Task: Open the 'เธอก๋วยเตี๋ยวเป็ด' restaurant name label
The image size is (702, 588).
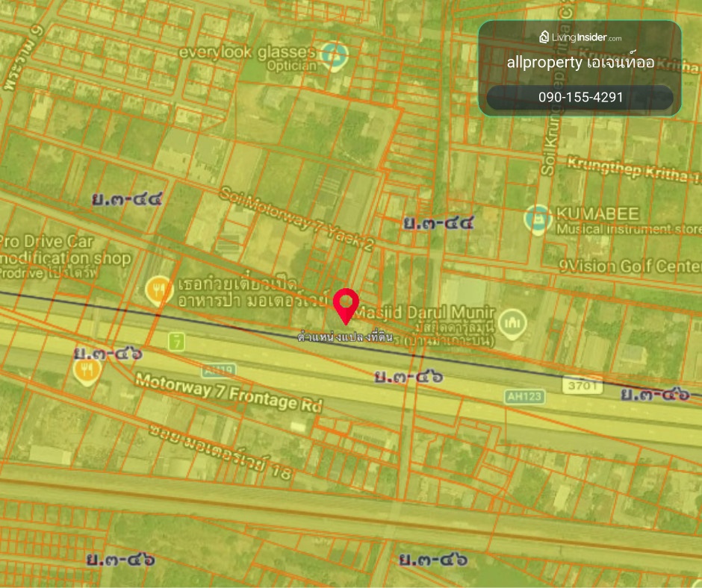Action: tap(237, 284)
